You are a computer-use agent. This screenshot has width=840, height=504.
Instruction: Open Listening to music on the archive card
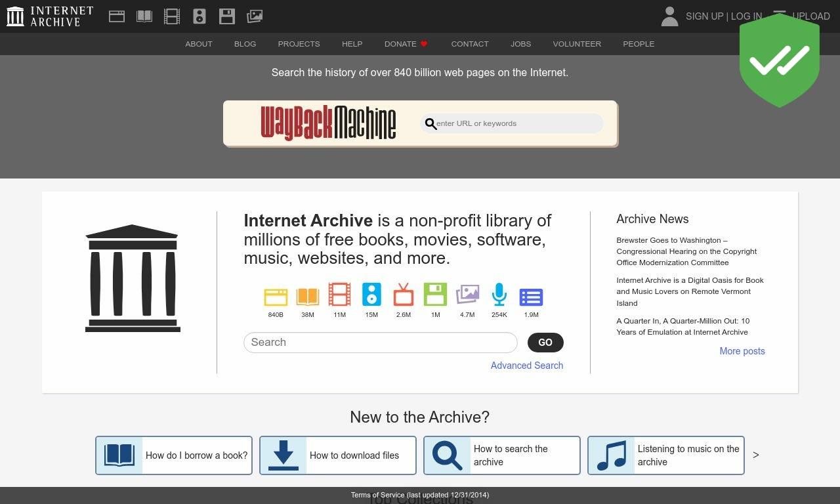(666, 455)
